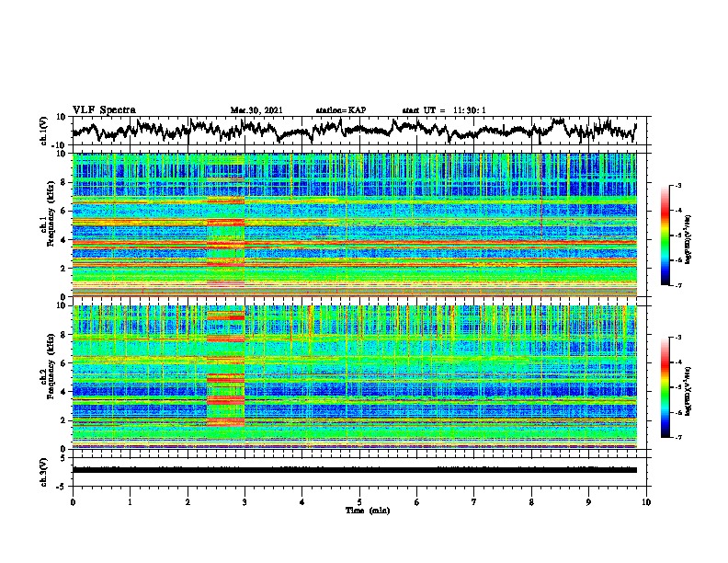Click time axis tick label "8"
Screen dimensions: 728x563
click(x=531, y=502)
